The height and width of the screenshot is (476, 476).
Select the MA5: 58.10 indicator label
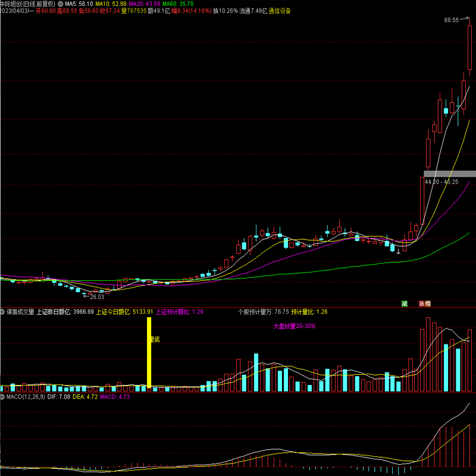click(77, 4)
